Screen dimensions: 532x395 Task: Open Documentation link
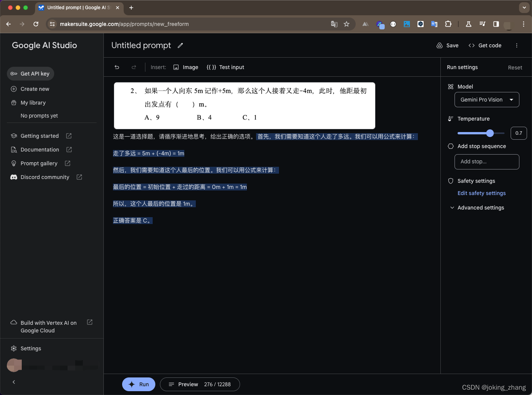(41, 150)
